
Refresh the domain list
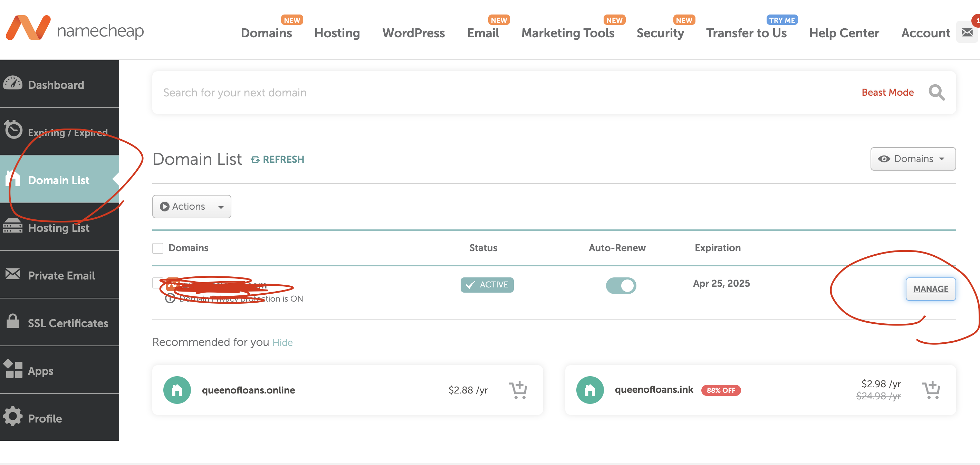click(278, 160)
